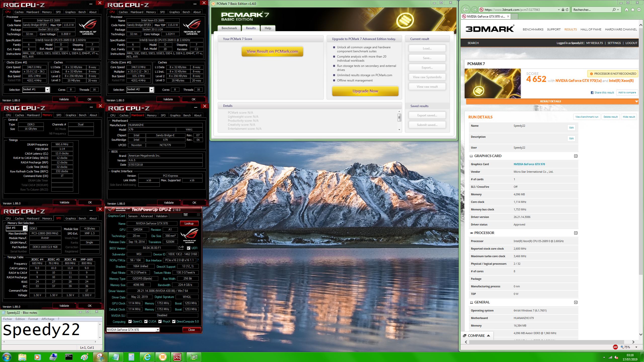Screen dimensions: 644x362
Task: Open the GPU-Z hamburger menu icon
Action: point(198,215)
